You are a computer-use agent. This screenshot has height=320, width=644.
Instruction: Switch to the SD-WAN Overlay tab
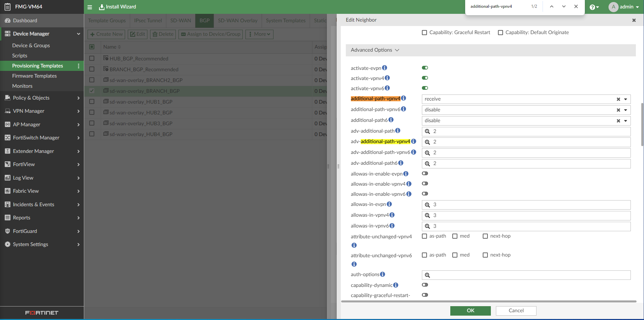(x=238, y=20)
